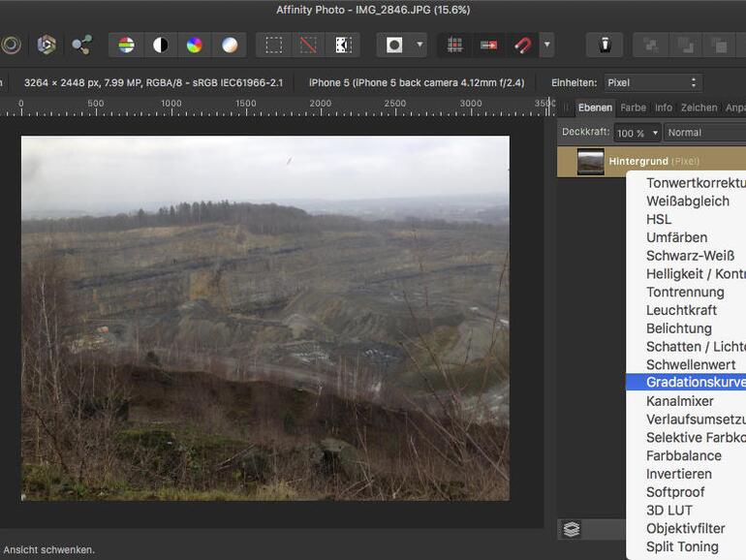Screen dimensions: 746x560
Task: Toggle the grid display icon
Action: pyautogui.click(x=454, y=45)
